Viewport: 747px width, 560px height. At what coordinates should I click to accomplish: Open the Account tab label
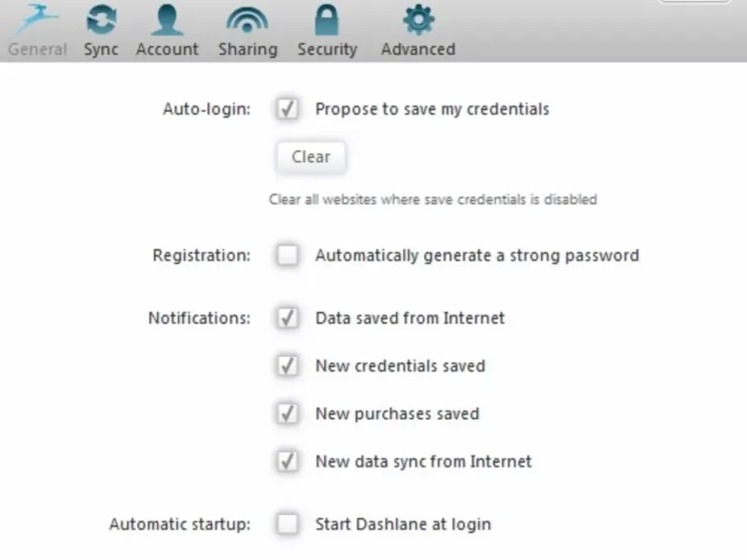click(167, 49)
